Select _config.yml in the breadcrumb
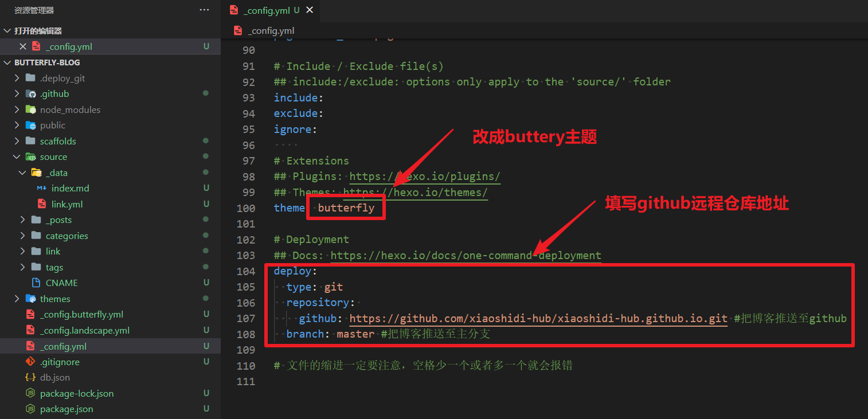The width and height of the screenshot is (868, 419). [271, 30]
